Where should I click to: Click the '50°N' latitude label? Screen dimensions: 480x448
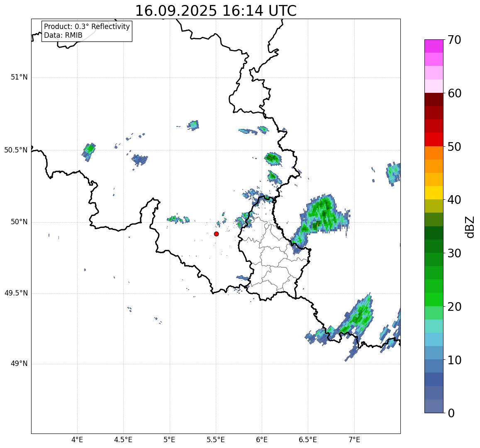click(19, 222)
